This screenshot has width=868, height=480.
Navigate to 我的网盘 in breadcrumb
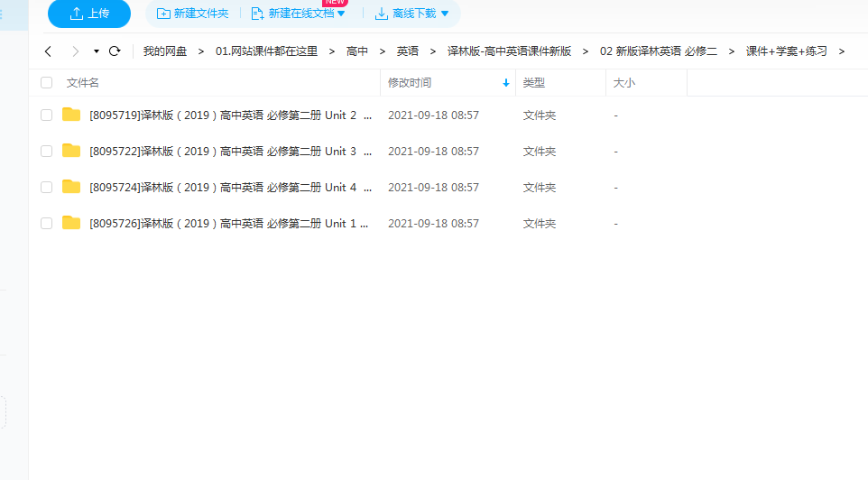pyautogui.click(x=165, y=51)
